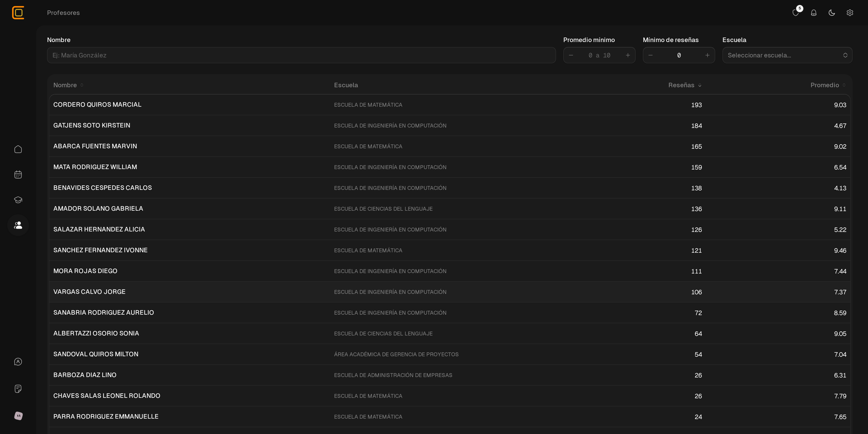Click the Nombre search input field
Screen dimensions: 868x434
301,55
